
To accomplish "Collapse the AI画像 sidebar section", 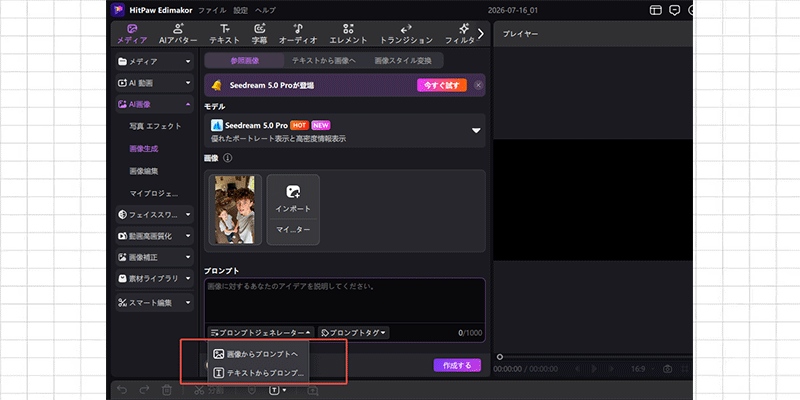I will click(x=155, y=104).
